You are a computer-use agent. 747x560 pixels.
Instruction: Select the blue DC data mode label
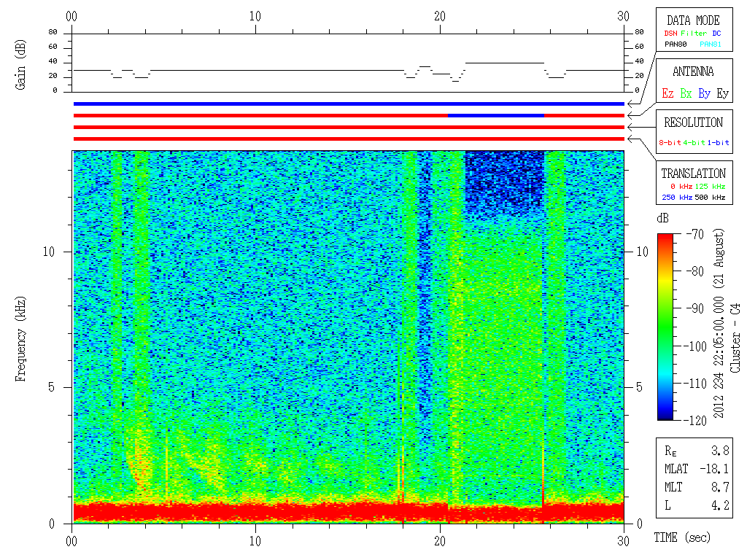pos(716,34)
